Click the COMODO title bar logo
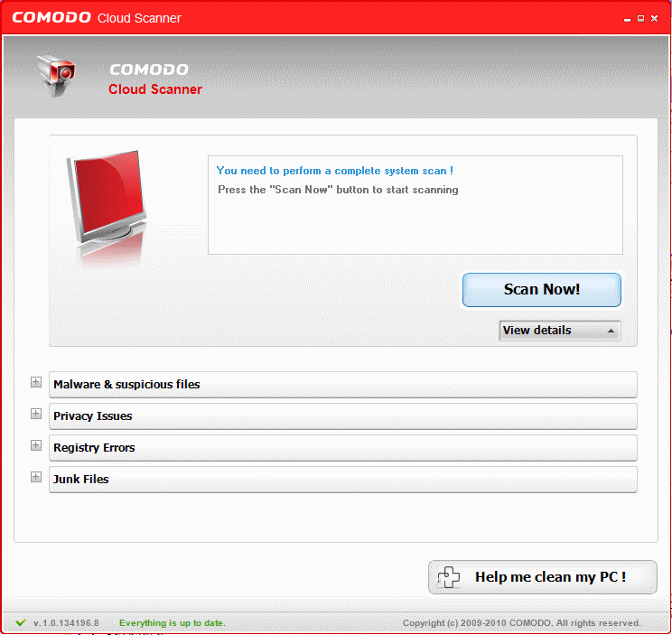This screenshot has width=672, height=635. coord(51,17)
